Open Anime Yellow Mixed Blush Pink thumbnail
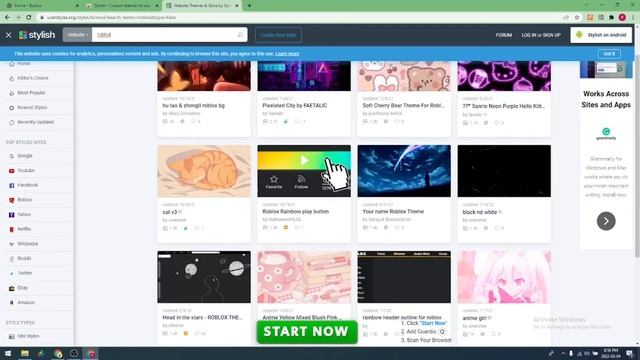 [304, 277]
